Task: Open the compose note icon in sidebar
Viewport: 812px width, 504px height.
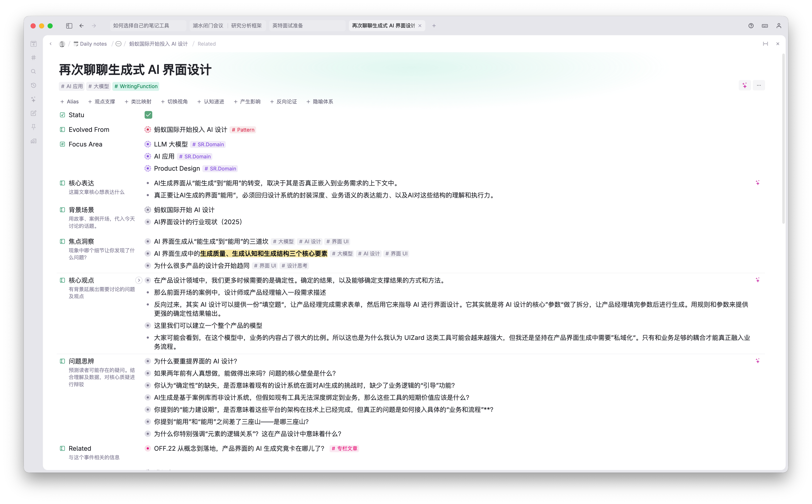Action: tap(33, 113)
